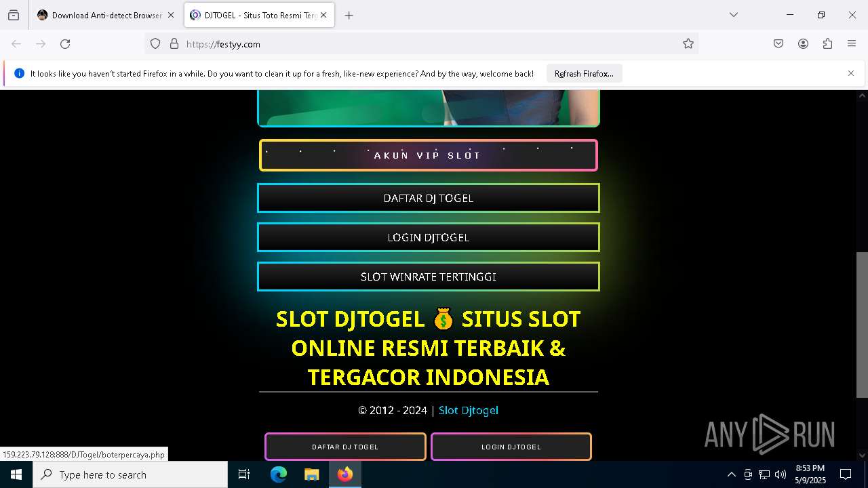Dismiss the Firefox refresh notification bar
868x488 pixels.
pos(851,73)
